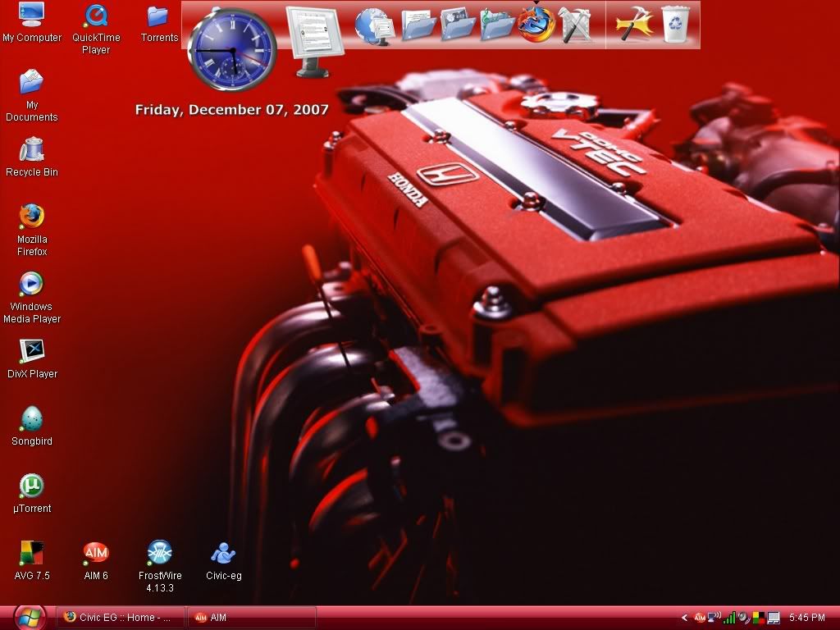Open the Songbird egg icon
Viewport: 840px width, 630px height.
(x=32, y=426)
